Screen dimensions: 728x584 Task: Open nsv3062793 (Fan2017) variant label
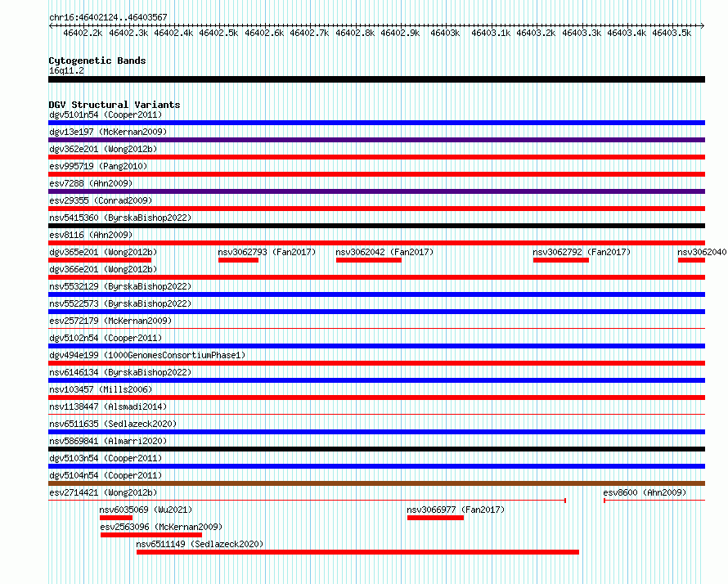267,252
